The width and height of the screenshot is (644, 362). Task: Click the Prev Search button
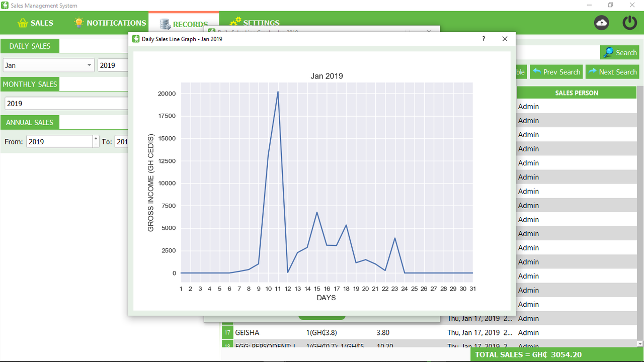556,71
